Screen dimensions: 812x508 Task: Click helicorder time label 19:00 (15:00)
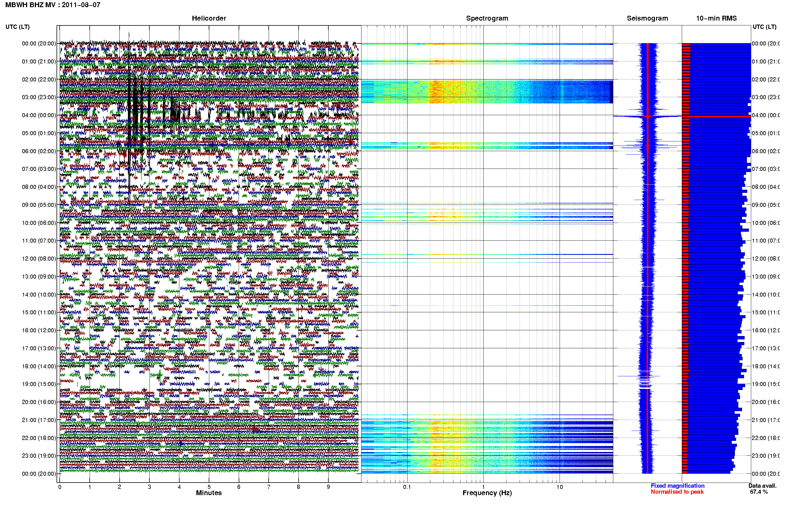click(39, 384)
